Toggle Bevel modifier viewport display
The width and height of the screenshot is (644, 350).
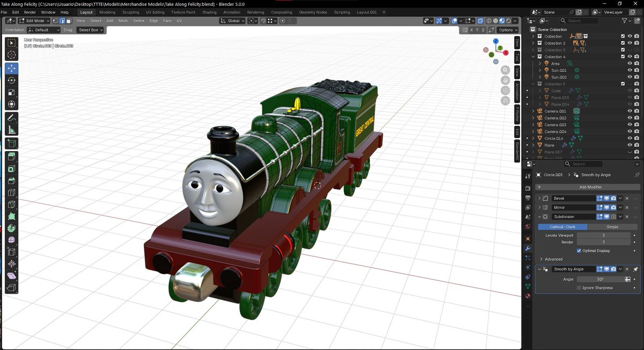(x=606, y=198)
